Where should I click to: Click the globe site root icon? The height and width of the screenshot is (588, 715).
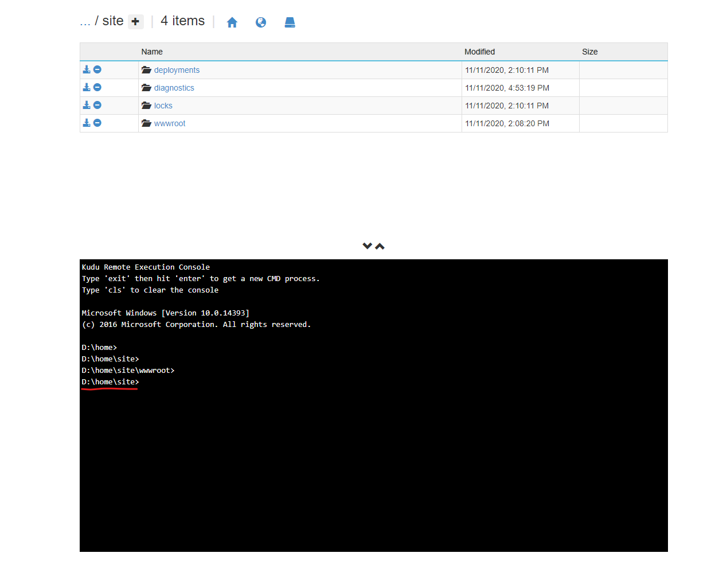pyautogui.click(x=261, y=22)
